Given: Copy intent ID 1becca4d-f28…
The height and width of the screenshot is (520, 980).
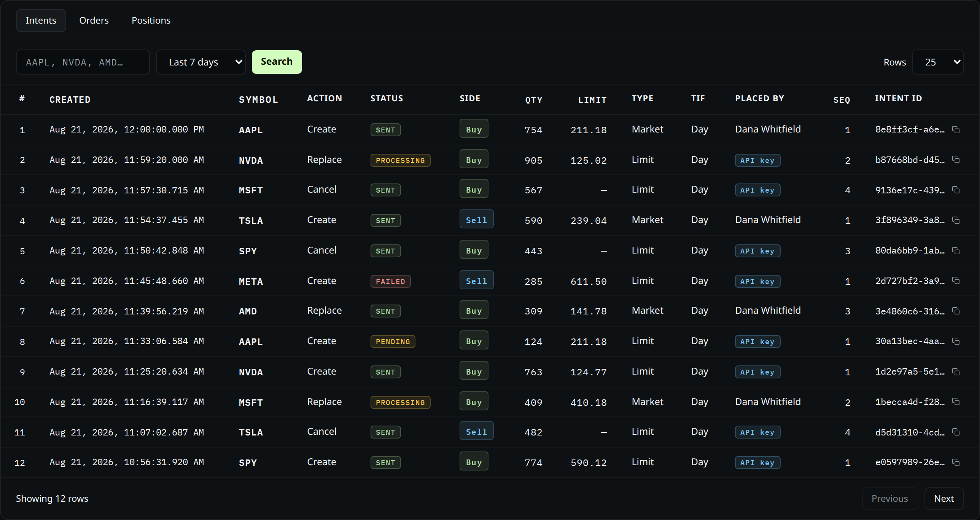Looking at the screenshot, I should pyautogui.click(x=956, y=402).
